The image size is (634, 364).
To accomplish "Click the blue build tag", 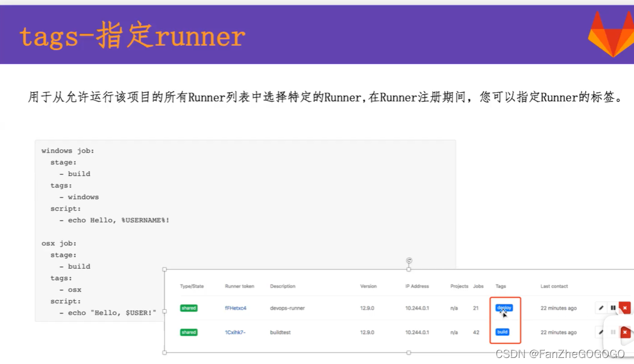I will click(502, 332).
